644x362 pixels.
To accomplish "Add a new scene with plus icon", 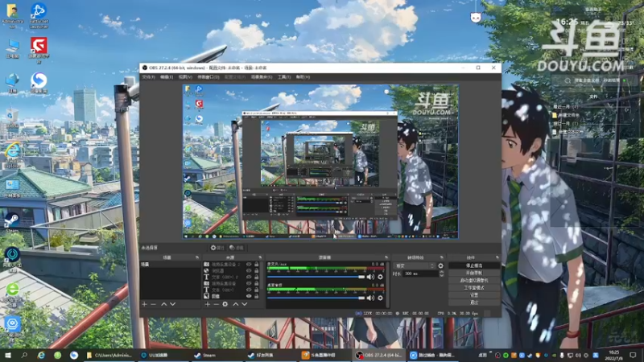I will tap(145, 304).
